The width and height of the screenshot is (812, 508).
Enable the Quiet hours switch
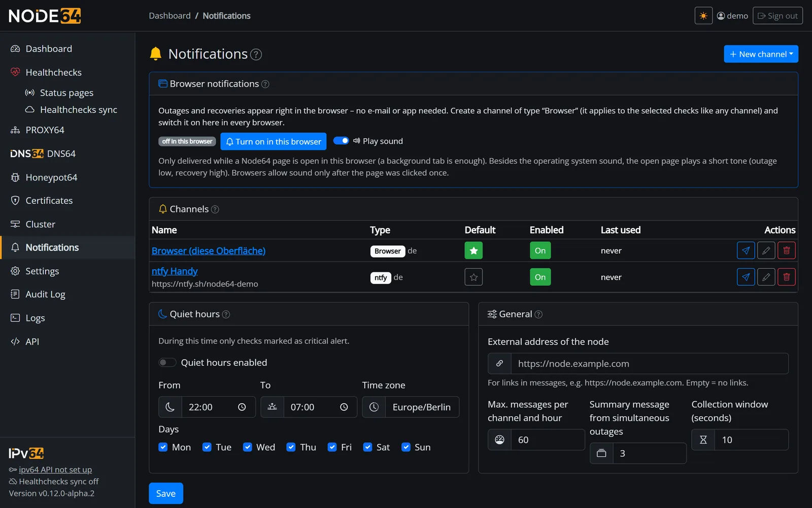click(x=167, y=362)
